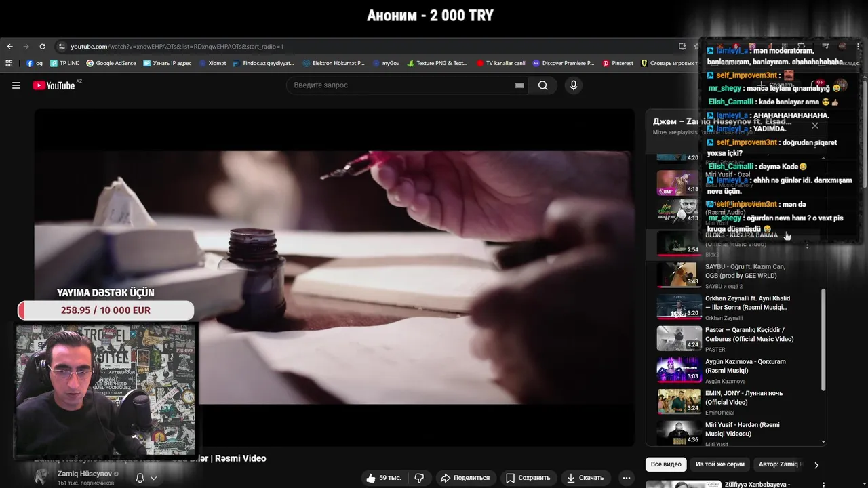Open the Google AdSense bookmark
This screenshot has width=868, height=488.
coord(111,63)
